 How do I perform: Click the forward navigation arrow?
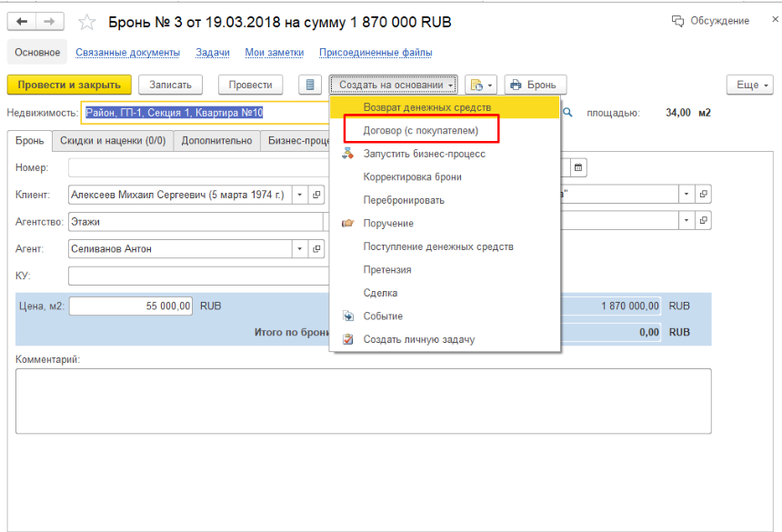(x=51, y=21)
